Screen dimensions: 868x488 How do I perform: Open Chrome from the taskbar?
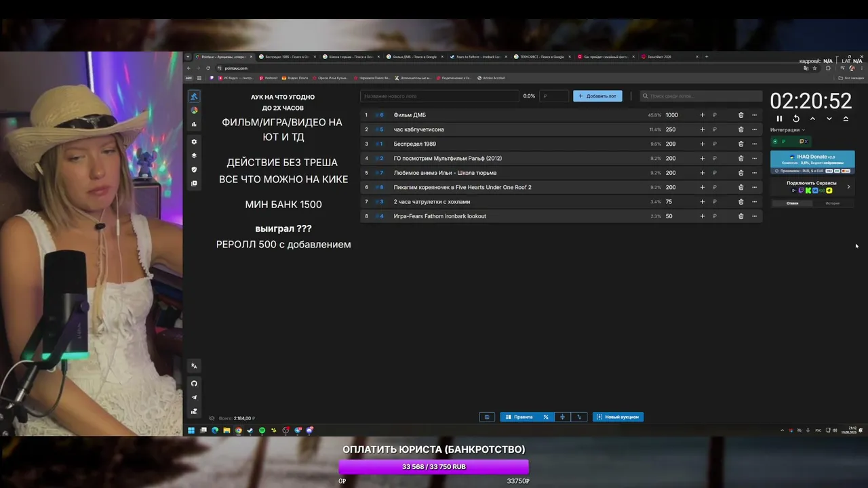(239, 430)
